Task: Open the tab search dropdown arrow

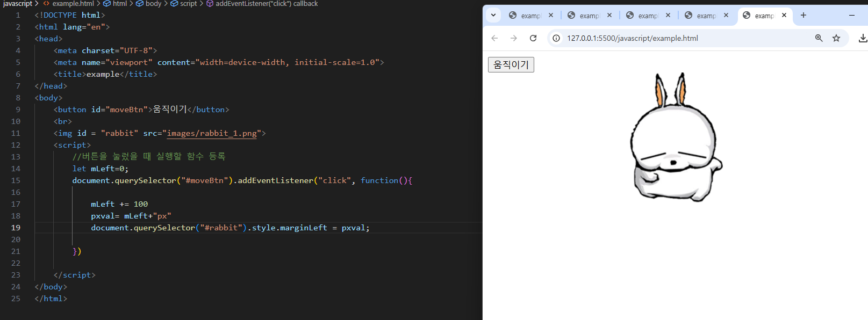Action: [493, 15]
